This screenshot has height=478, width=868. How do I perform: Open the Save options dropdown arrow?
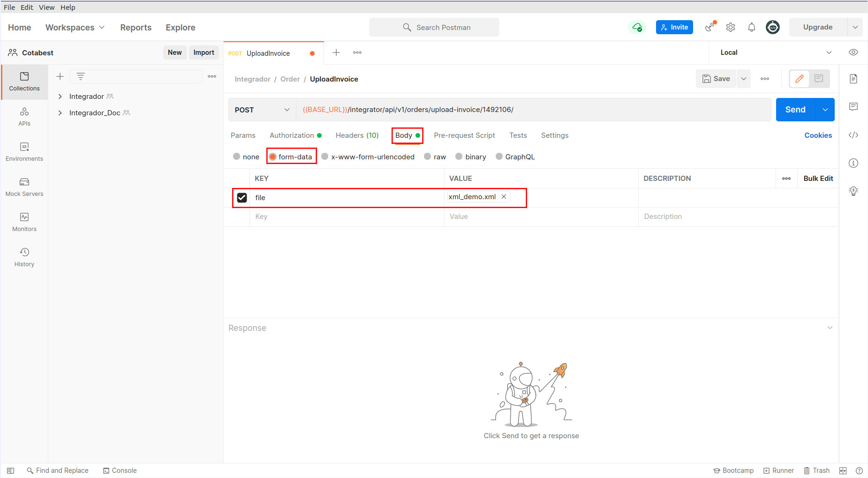click(744, 79)
